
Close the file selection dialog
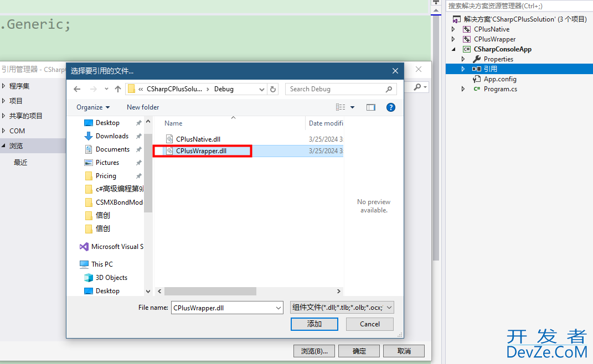(x=395, y=71)
